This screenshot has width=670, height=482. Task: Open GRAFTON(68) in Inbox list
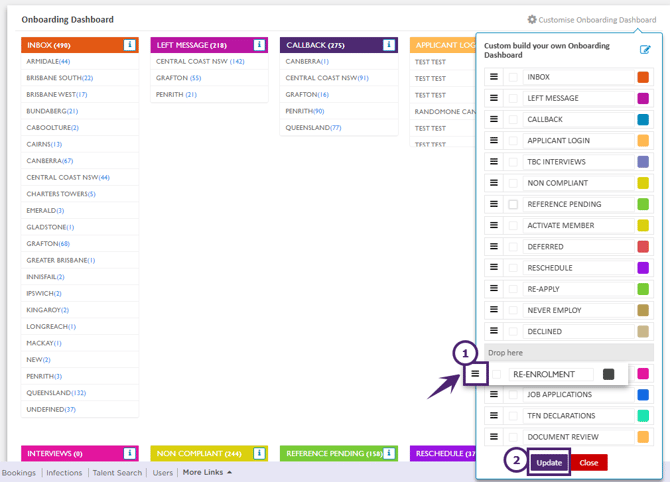pyautogui.click(x=48, y=244)
